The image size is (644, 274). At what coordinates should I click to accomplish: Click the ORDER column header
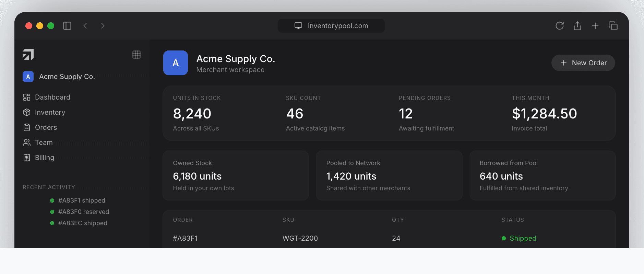(183, 220)
